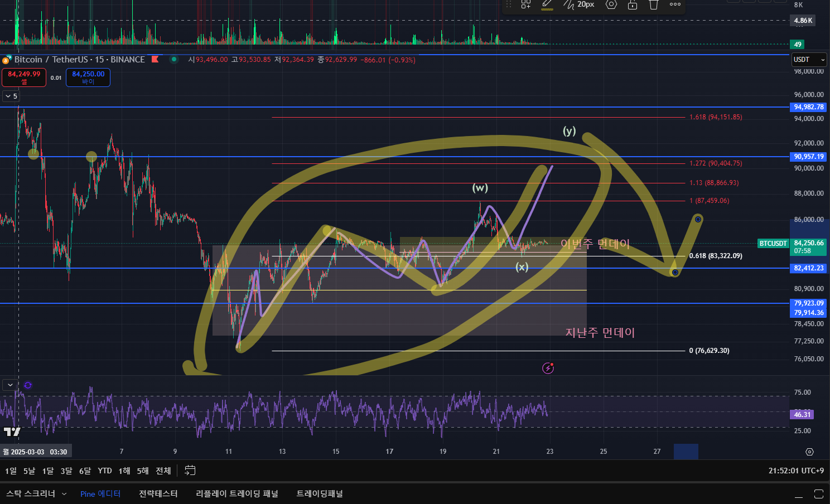Image resolution: width=830 pixels, height=504 pixels.
Task: Select the 1해 time range
Action: [124, 471]
